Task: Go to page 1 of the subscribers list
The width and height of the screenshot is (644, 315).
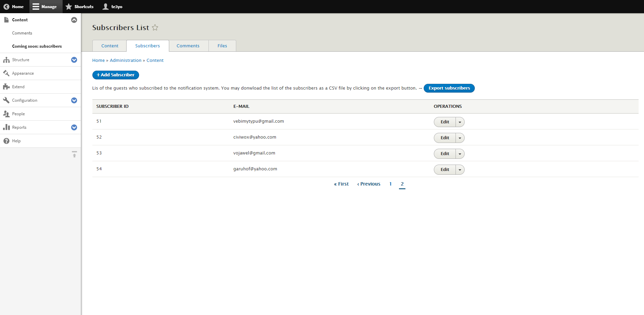Action: 391,184
